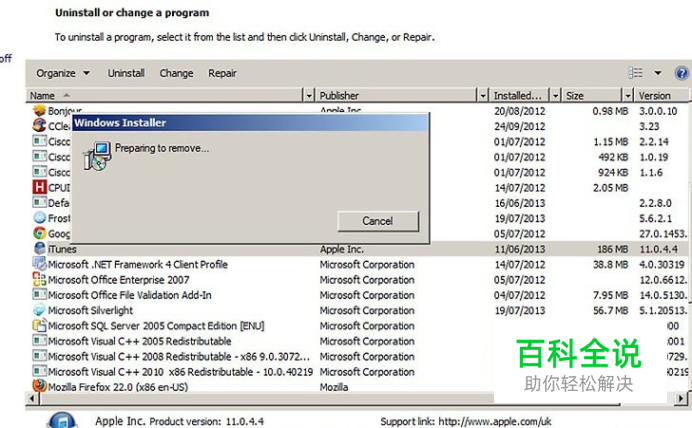Click the iTunes version 11.0.4.4 cell
Screen dimensions: 692x428
tap(658, 249)
